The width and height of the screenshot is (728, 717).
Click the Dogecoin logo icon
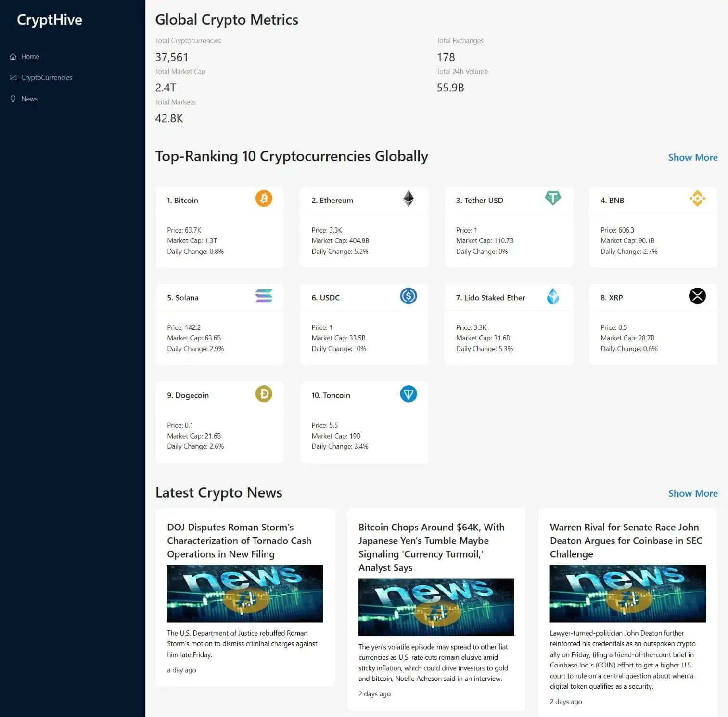point(264,394)
